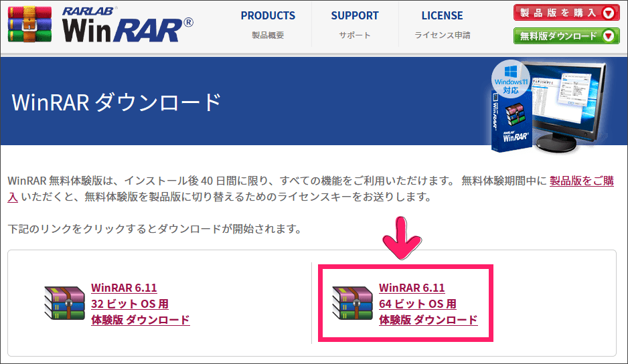Click 体験版 ダウンロード under the 32-bit version
The width and height of the screenshot is (628, 364).
140,320
